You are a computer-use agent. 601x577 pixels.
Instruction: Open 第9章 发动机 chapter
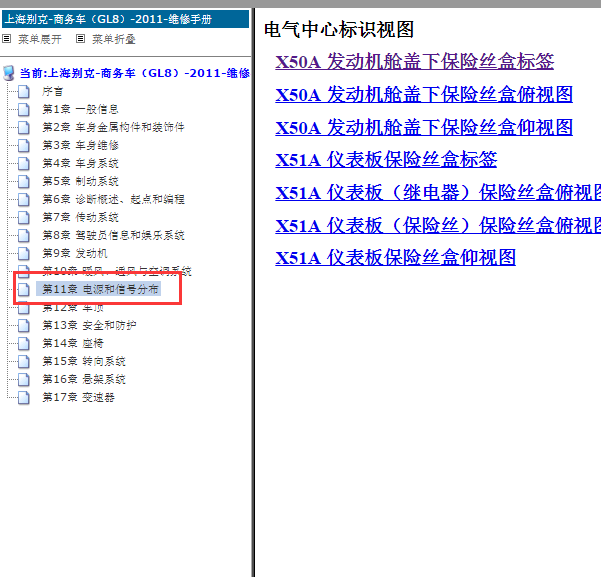75,253
